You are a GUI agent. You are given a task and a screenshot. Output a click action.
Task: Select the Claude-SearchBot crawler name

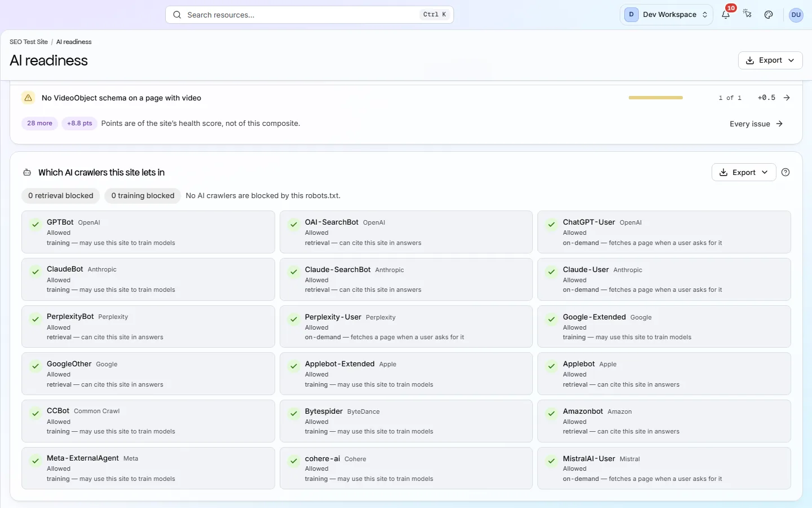click(x=338, y=270)
